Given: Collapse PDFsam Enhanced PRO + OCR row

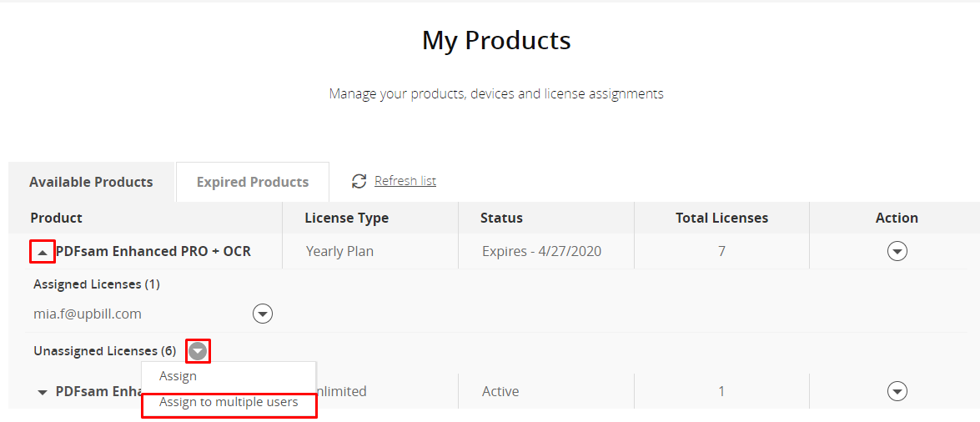Looking at the screenshot, I should (43, 252).
